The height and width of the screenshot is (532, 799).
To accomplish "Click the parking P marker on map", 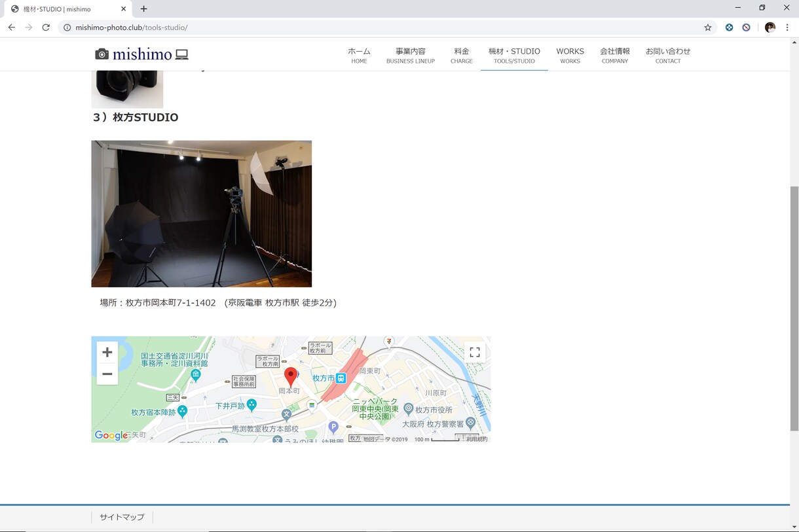I will tap(333, 427).
